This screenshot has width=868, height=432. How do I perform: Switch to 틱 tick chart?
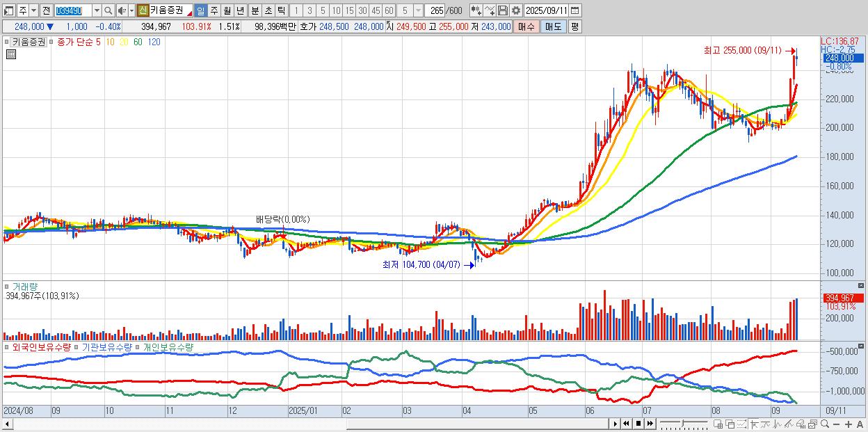click(x=281, y=10)
